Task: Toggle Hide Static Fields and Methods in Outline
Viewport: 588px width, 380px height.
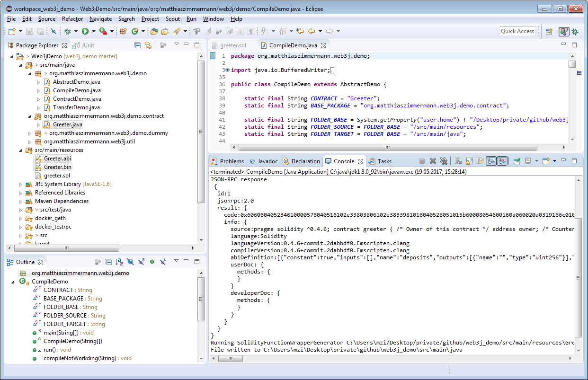Action: [141, 261]
